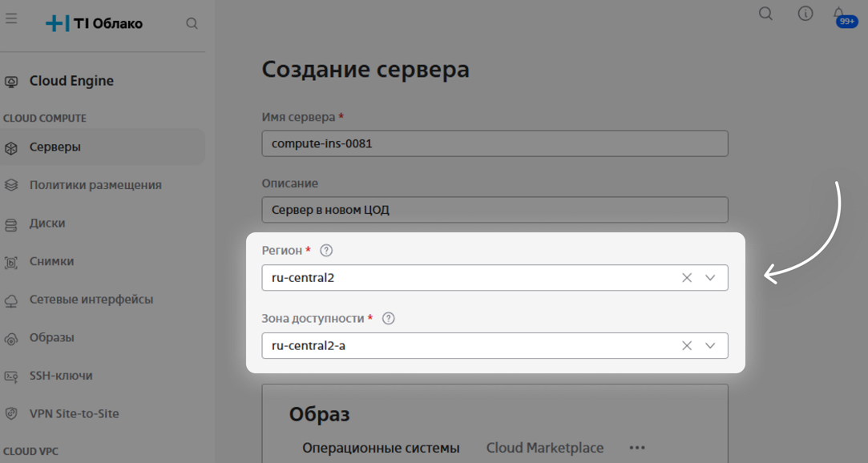This screenshot has height=463, width=868.
Task: Open the hamburger menu in sidebar header
Action: point(11,18)
